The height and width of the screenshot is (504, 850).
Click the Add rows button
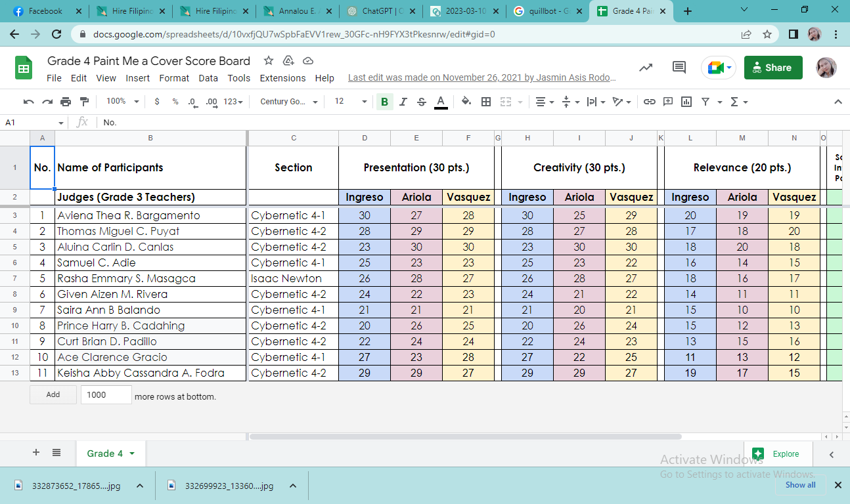click(53, 394)
